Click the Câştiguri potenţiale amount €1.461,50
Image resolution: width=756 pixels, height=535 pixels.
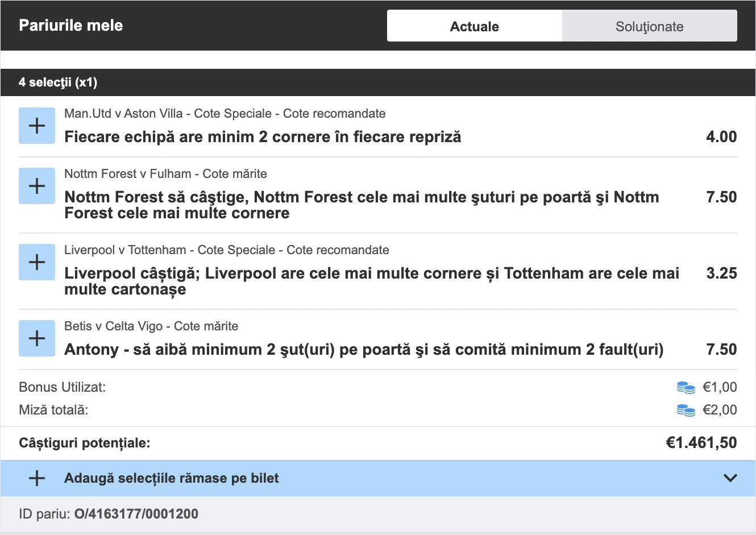pos(701,442)
